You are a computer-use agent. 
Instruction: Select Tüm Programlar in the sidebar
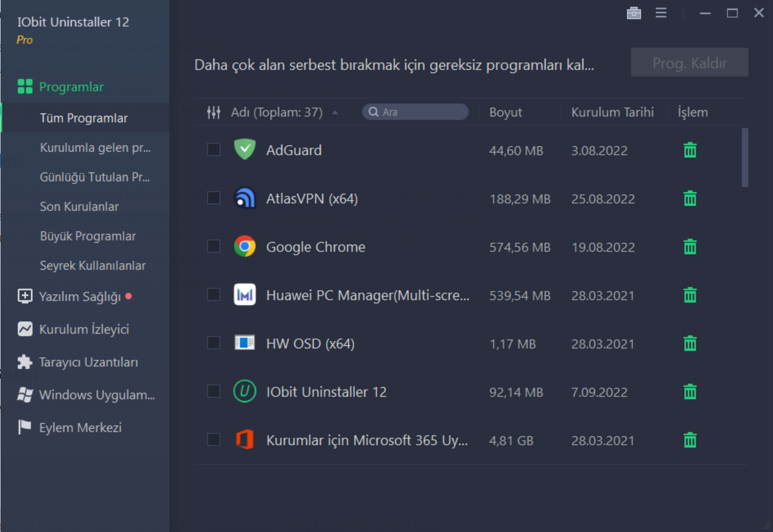85,118
